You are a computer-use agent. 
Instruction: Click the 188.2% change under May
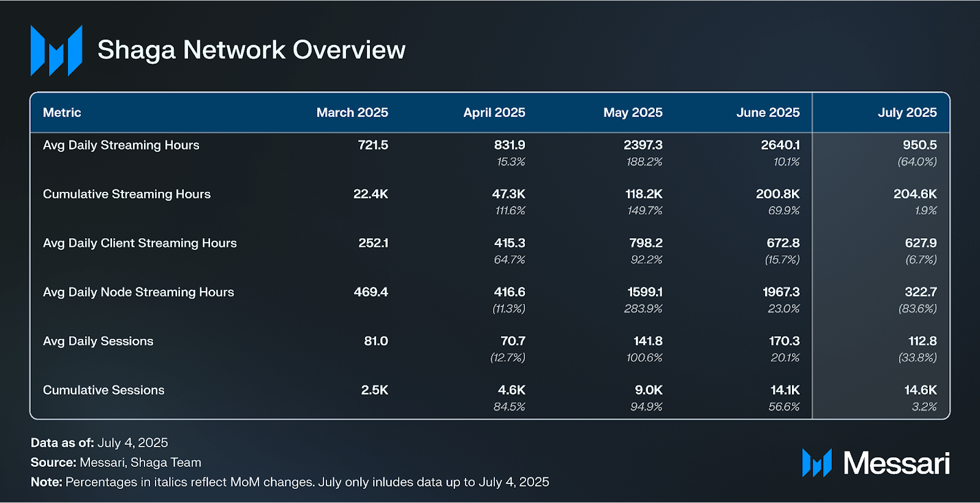click(x=644, y=162)
